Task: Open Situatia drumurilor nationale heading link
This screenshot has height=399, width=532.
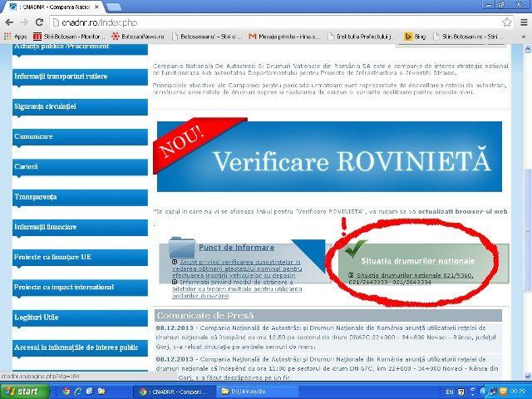Action: 418,260
